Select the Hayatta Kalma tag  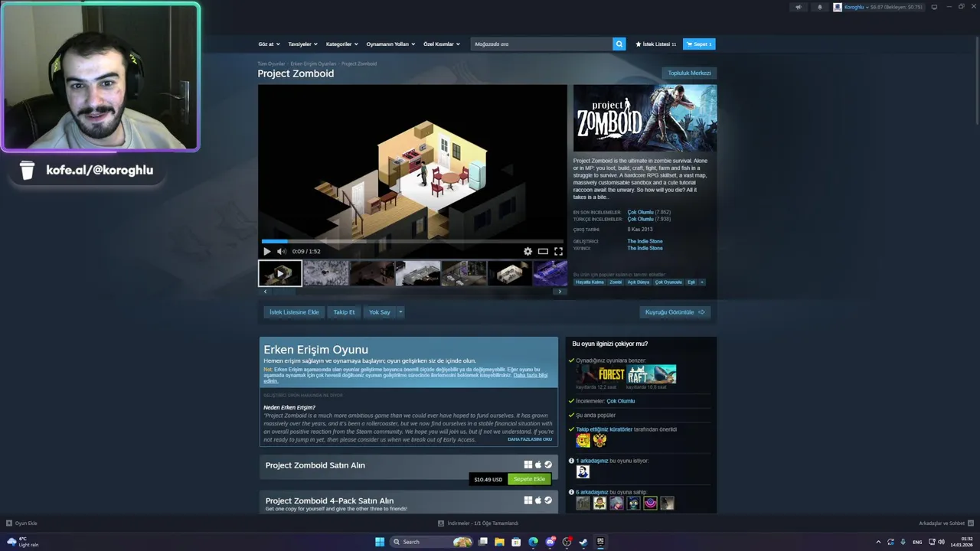(x=590, y=282)
